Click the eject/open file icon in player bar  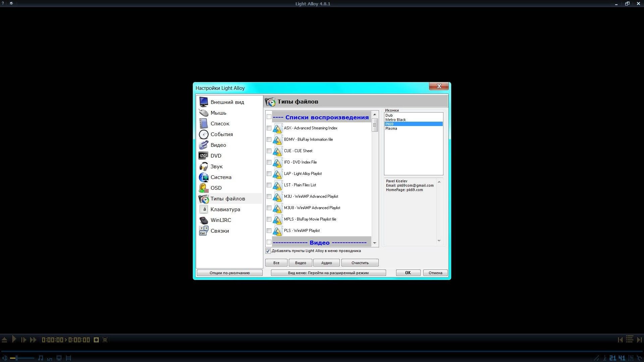click(x=4, y=340)
